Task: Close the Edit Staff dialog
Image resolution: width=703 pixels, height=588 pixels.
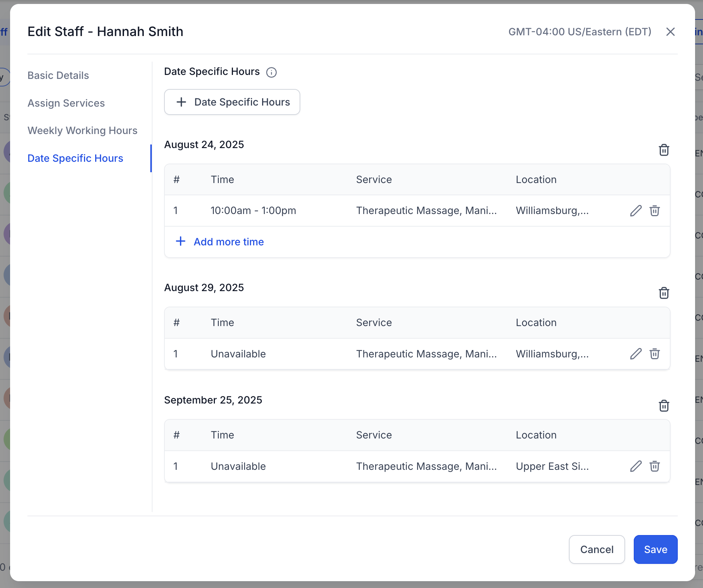Action: [x=670, y=32]
